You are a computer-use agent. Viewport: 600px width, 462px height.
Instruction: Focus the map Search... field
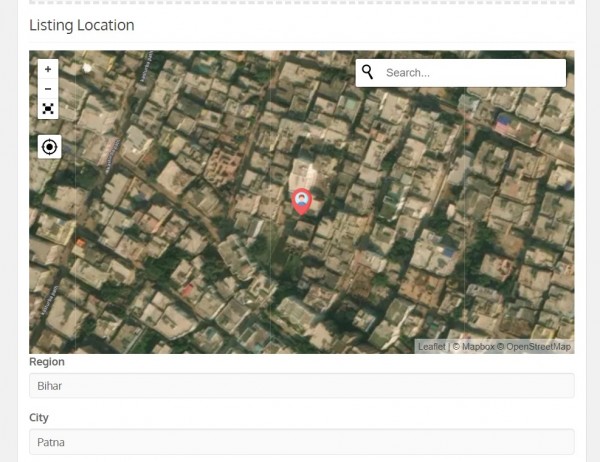470,73
